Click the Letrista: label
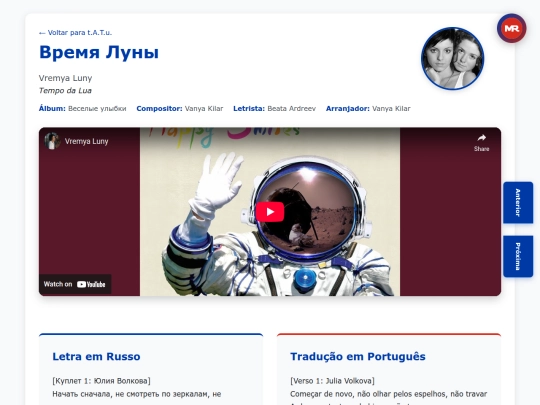The image size is (540, 405). coord(249,108)
